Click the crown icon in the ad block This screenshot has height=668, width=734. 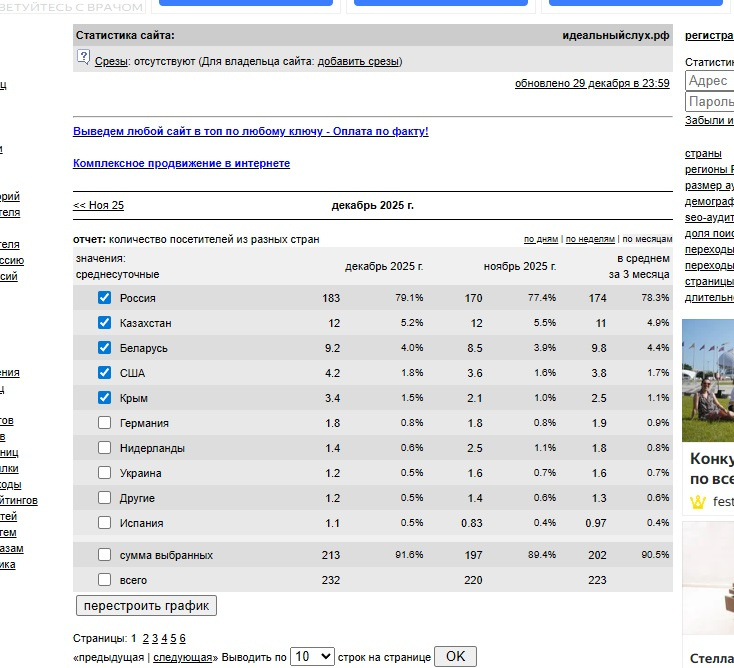tap(697, 502)
